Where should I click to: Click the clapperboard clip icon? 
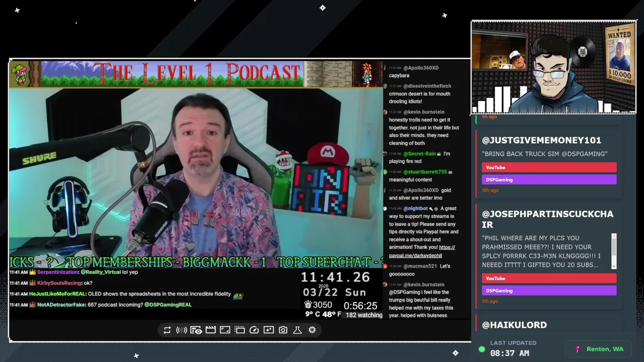pos(210,330)
